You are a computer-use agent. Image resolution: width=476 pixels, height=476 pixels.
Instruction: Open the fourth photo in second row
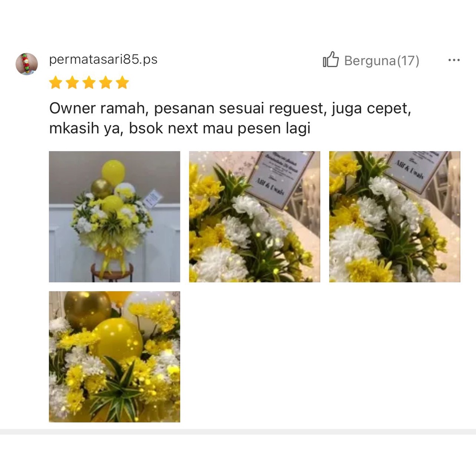click(x=114, y=357)
